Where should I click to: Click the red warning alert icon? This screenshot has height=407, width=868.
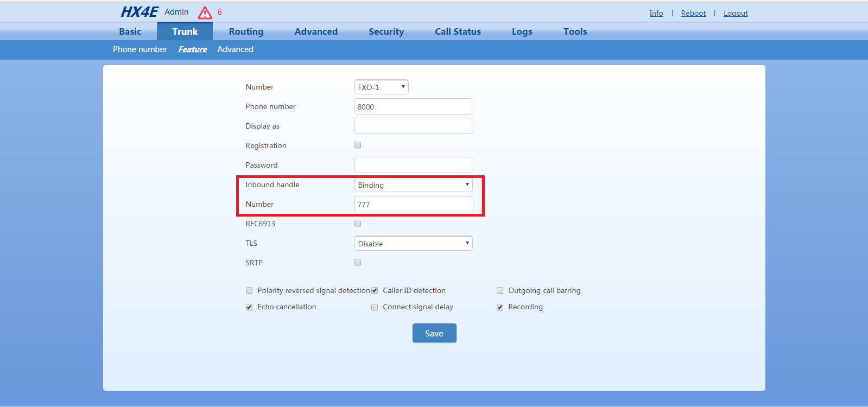205,12
